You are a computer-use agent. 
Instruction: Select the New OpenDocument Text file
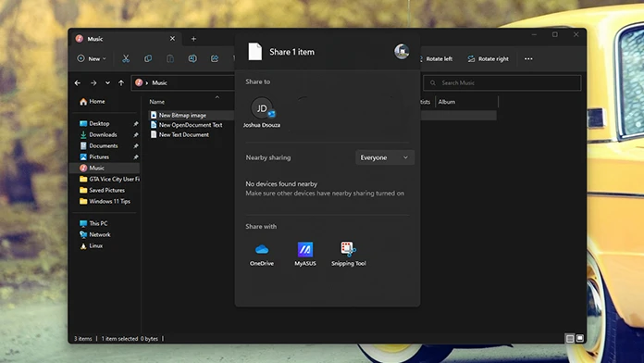[x=187, y=125]
